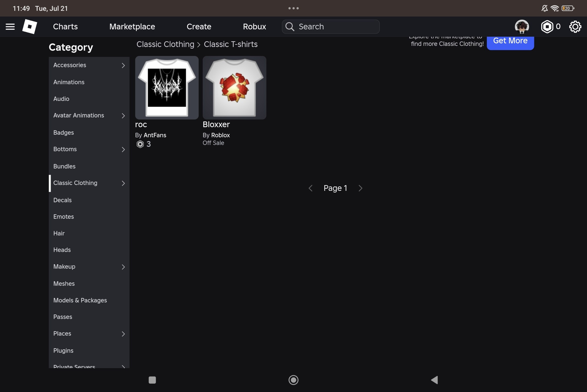Open the Roblox creator link
Screen dimensions: 587x392
[x=220, y=135]
